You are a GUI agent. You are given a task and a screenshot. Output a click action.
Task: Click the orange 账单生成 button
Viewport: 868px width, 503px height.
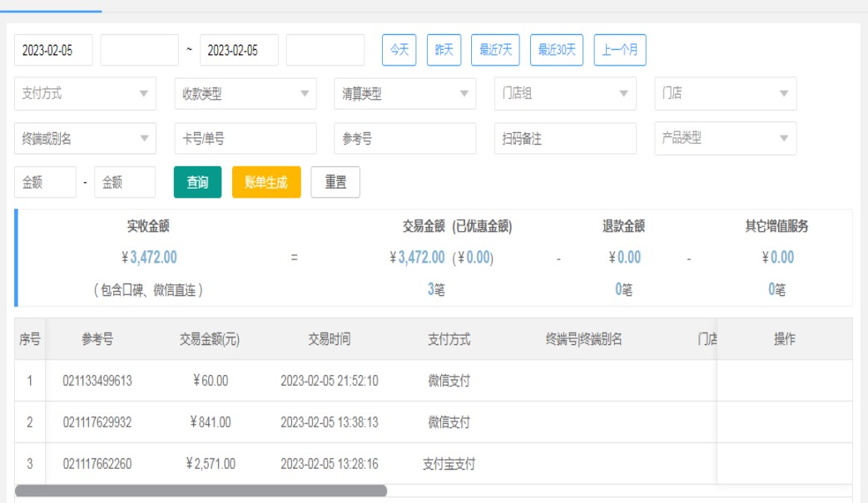265,183
